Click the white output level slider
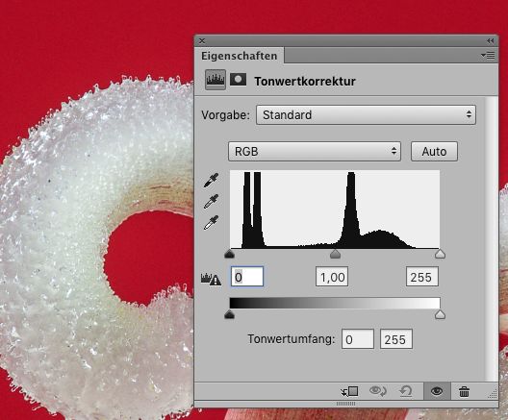Screen dimensions: 508x420 click(x=440, y=314)
